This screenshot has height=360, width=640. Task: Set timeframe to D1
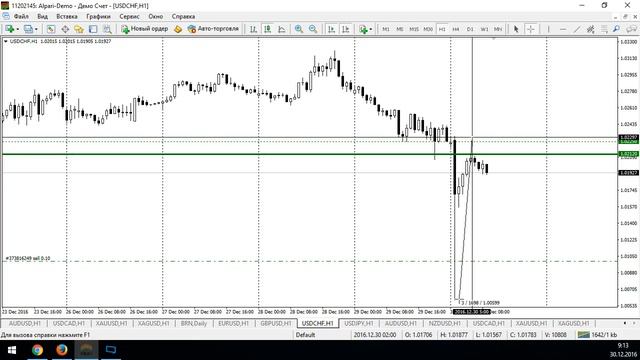click(x=470, y=29)
